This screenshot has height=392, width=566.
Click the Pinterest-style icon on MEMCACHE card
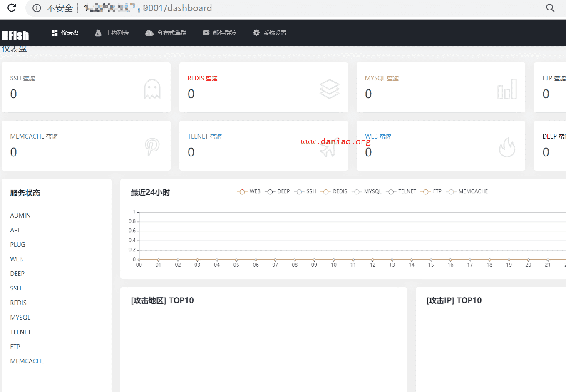pos(152,147)
